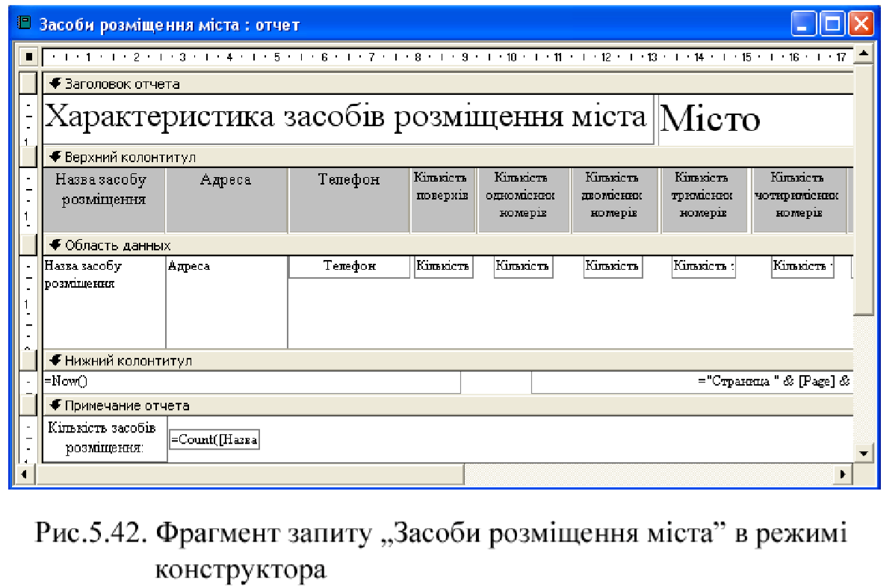Click the horizontal scrollbar right arrow
This screenshot has width=881, height=588.
[x=843, y=474]
